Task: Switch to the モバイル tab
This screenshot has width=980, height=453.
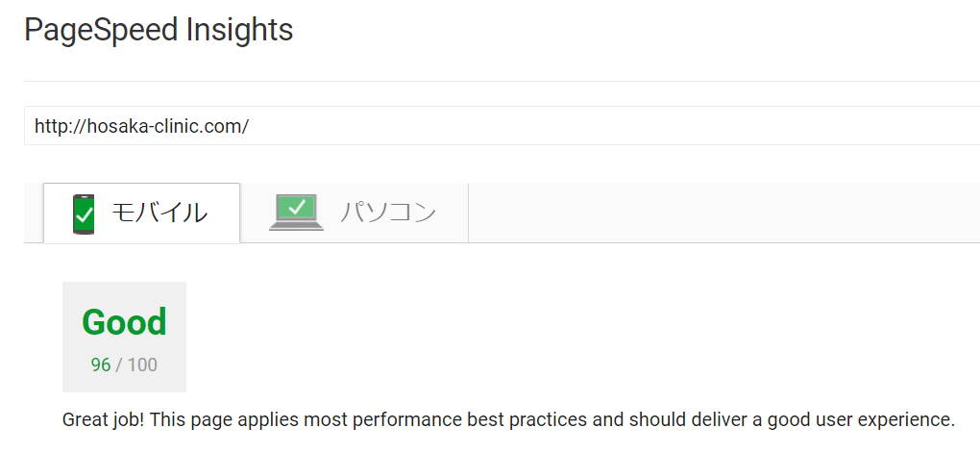Action: click(142, 213)
